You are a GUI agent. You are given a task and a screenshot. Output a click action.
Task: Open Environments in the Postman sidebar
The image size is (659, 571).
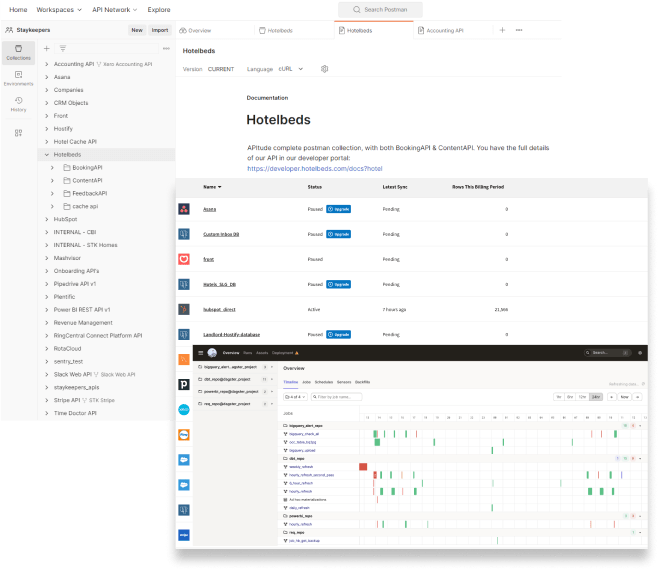18,79
